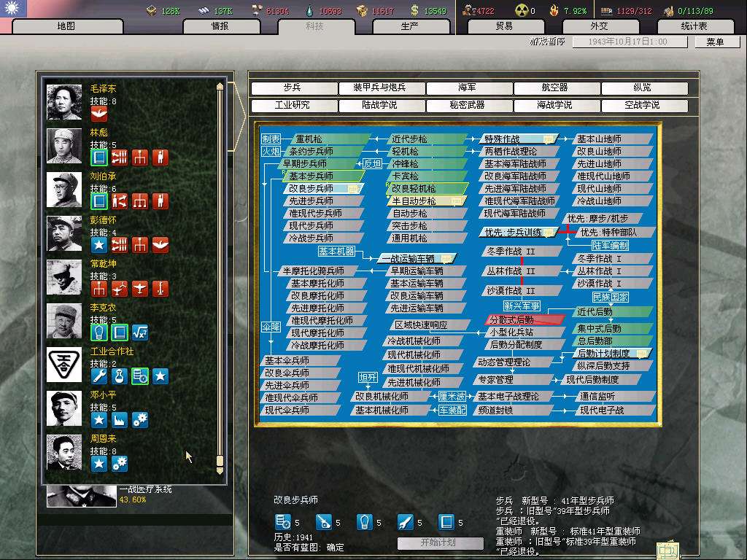Screen dimensions: 747x560
Task: Click the 民族国家 link label
Action: tap(611, 297)
